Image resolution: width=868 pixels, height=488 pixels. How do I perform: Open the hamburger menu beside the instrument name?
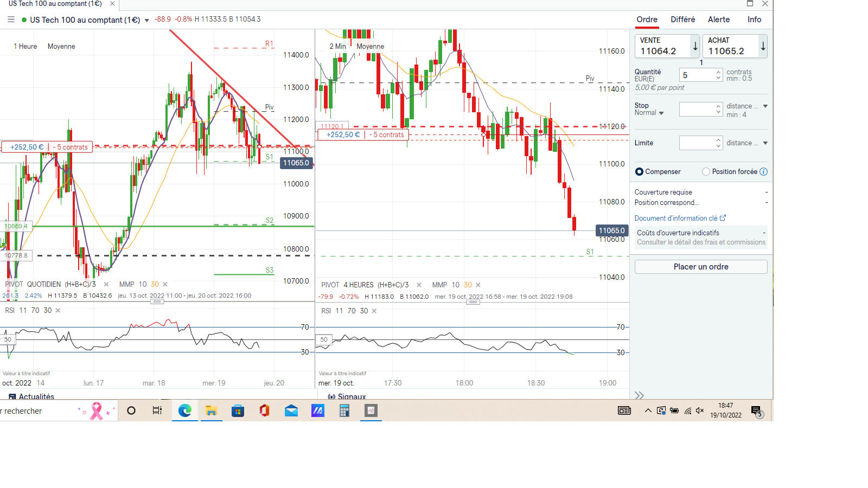(11, 20)
